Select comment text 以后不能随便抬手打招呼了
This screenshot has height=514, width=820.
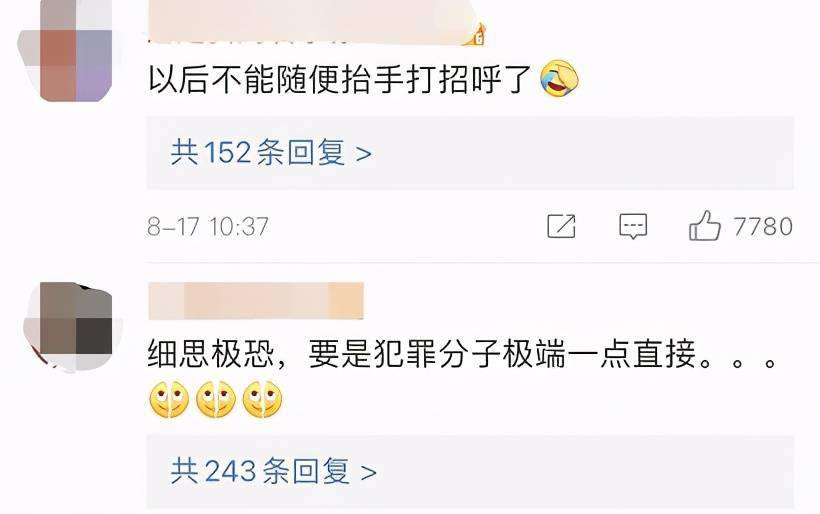click(340, 79)
